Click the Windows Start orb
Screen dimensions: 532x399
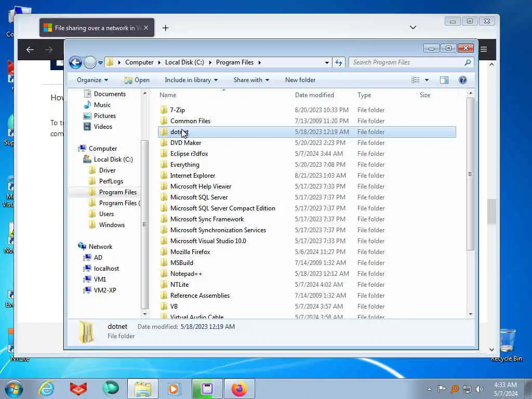(x=14, y=389)
